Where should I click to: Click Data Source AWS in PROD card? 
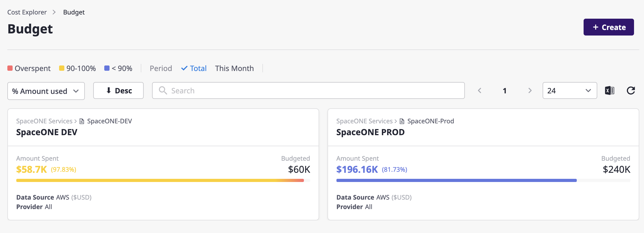(374, 197)
